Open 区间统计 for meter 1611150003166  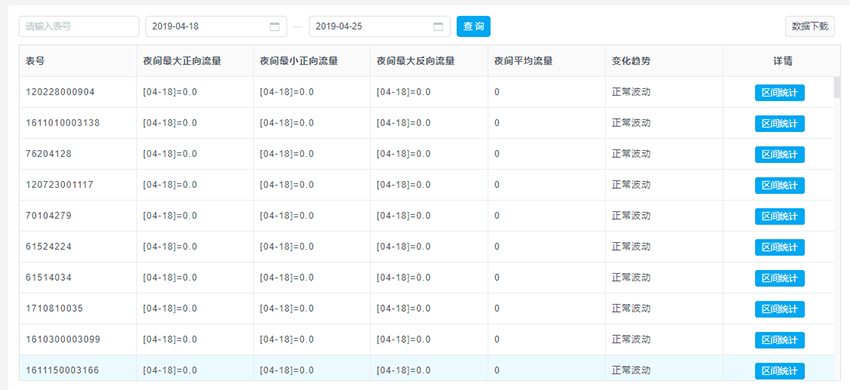point(780,371)
